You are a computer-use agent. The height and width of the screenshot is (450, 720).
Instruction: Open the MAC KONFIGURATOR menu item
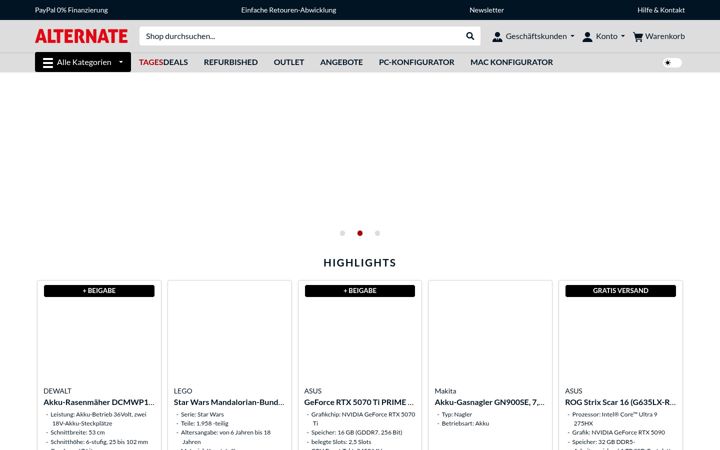[511, 62]
